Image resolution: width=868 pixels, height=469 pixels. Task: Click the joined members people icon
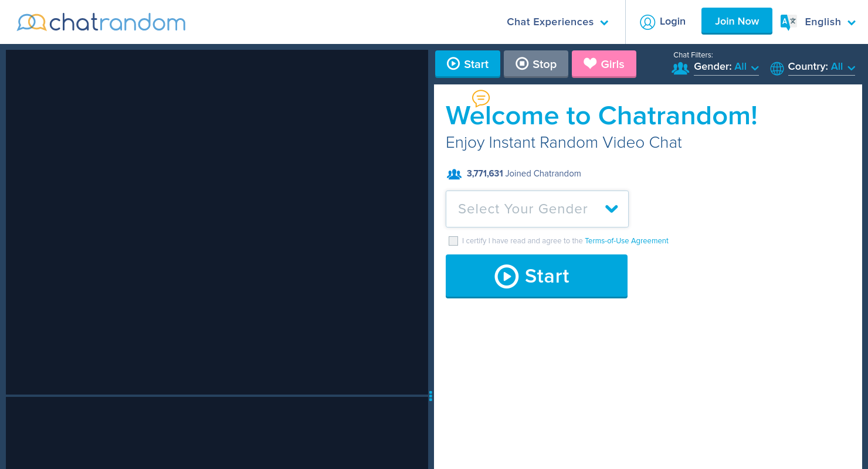(455, 174)
